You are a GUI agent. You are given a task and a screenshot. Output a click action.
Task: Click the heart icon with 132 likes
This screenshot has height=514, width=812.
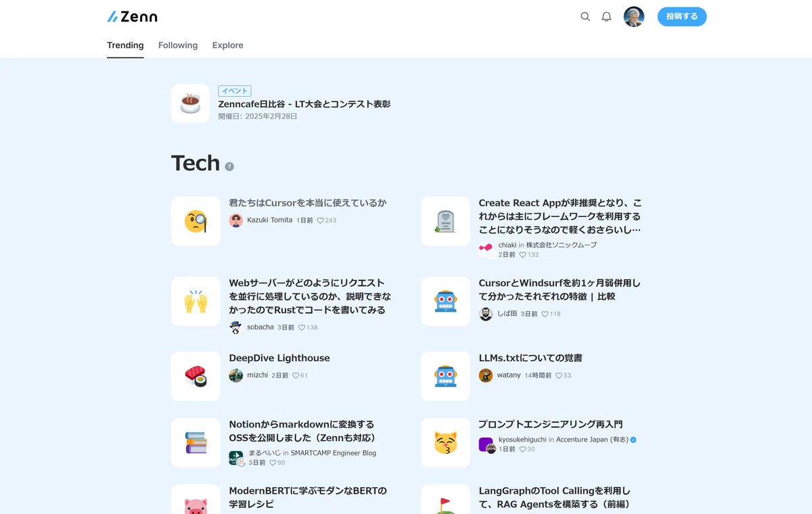(522, 255)
